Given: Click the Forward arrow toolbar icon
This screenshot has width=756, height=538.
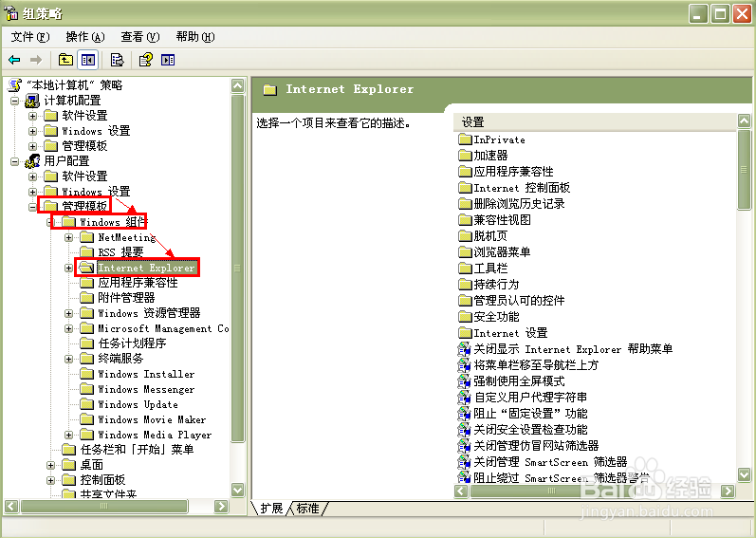Looking at the screenshot, I should tap(36, 60).
